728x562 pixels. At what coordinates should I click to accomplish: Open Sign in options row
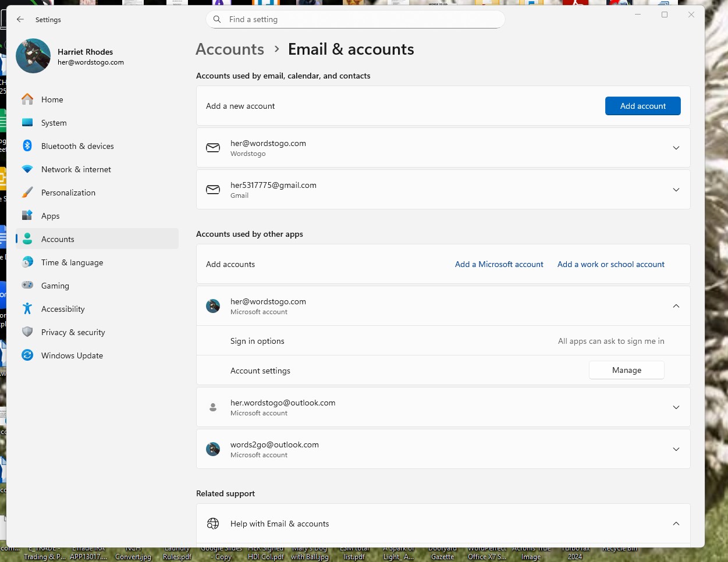click(x=443, y=341)
